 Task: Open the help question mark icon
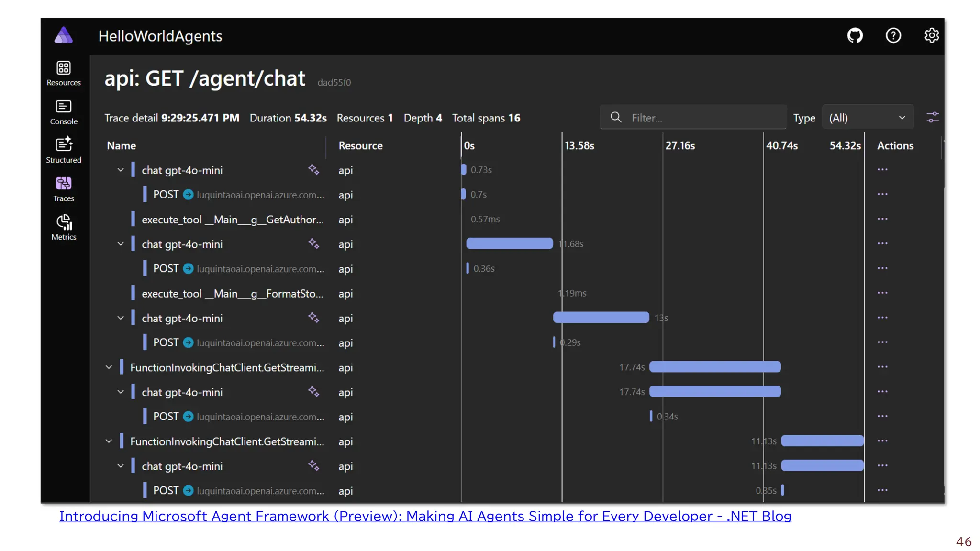(893, 35)
